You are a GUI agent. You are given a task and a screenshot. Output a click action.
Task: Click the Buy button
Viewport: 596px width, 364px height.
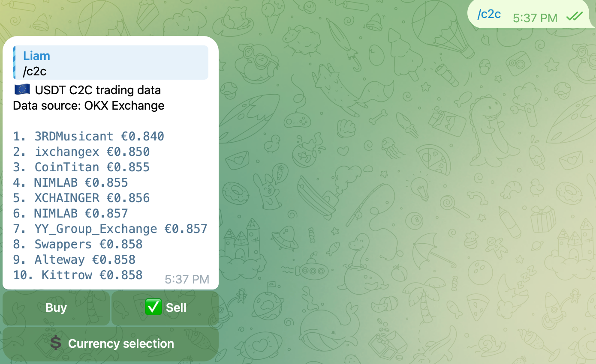click(56, 308)
